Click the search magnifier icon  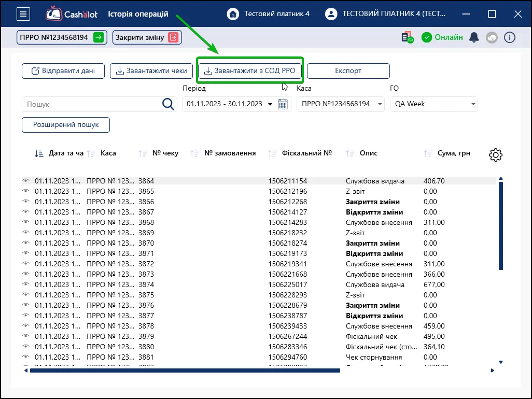pyautogui.click(x=169, y=104)
